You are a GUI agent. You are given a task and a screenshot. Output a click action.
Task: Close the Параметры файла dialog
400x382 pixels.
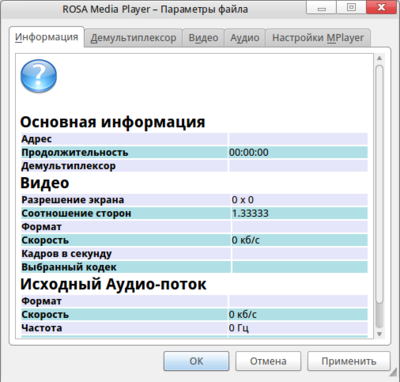[x=382, y=7]
